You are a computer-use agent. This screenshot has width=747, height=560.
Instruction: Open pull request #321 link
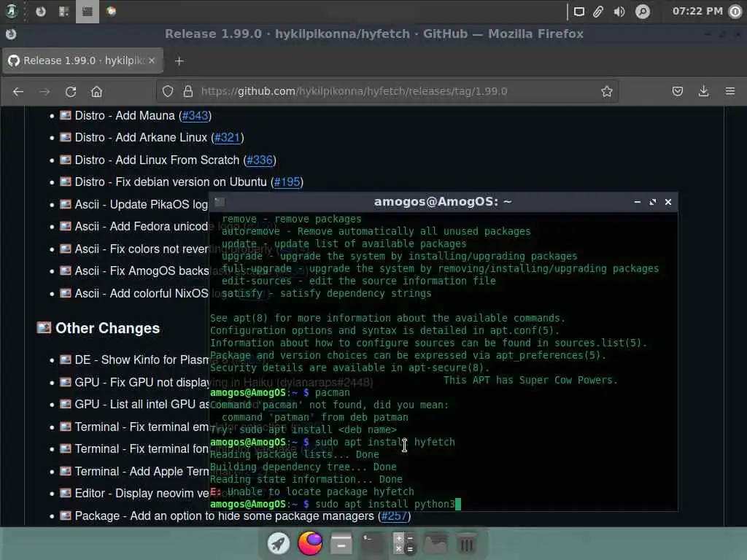(x=228, y=138)
